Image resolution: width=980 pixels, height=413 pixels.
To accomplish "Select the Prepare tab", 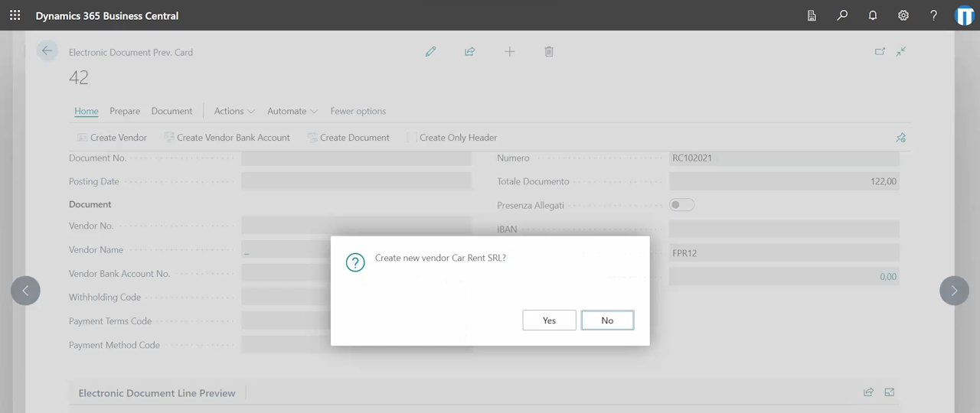I will [x=125, y=111].
